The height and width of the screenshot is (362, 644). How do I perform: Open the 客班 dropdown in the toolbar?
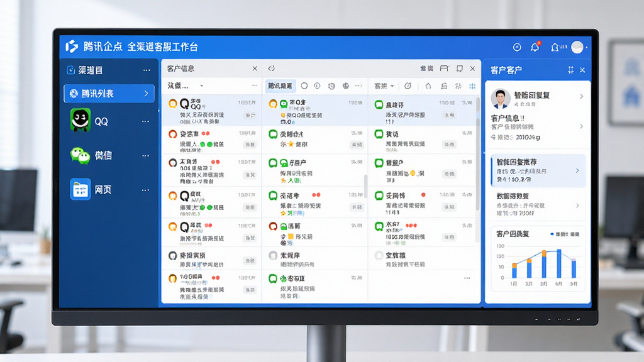[384, 85]
